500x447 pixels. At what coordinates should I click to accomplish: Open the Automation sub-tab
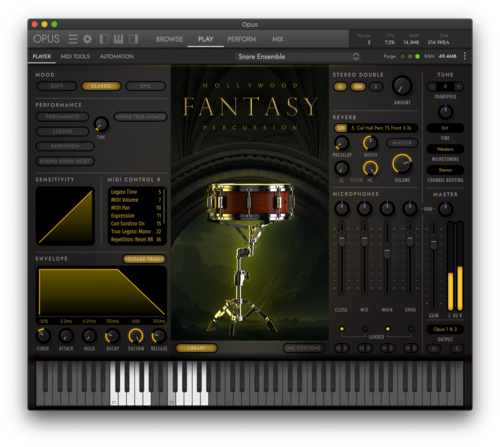click(x=117, y=56)
